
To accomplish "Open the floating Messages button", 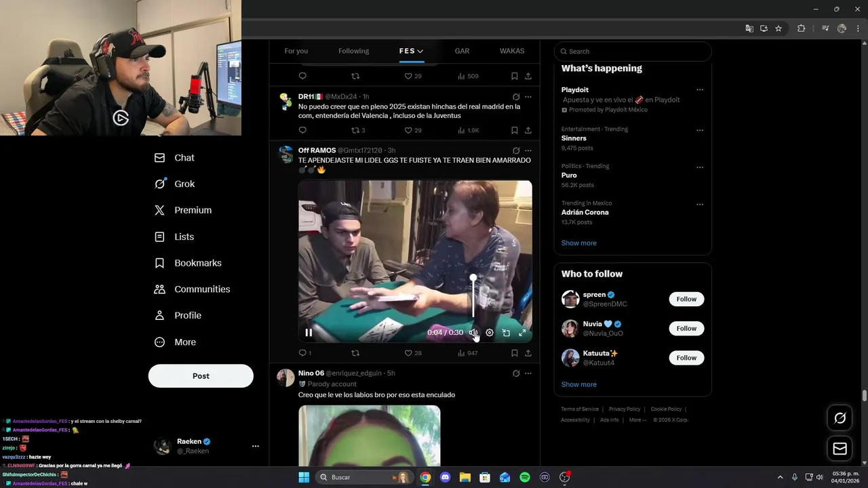I will tap(840, 449).
